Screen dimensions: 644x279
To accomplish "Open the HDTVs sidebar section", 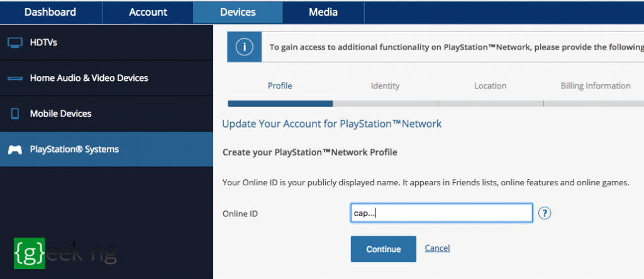I will click(106, 42).
